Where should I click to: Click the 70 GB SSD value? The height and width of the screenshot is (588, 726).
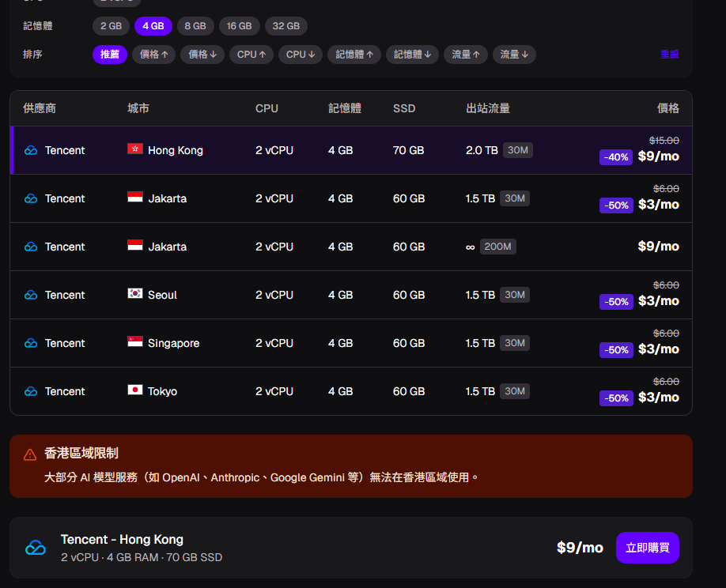408,150
